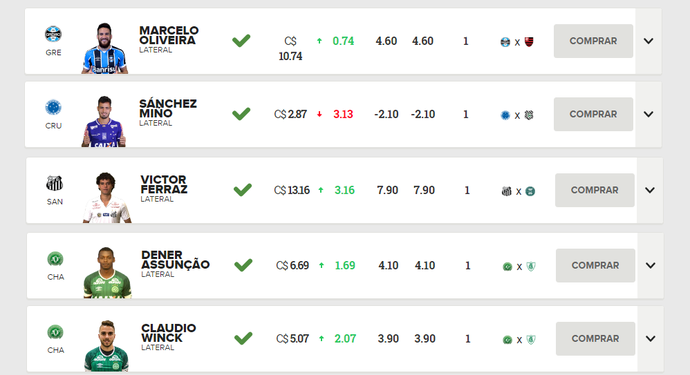Click the Cruzeiro club crest above CRU
This screenshot has width=690, height=375.
53,107
